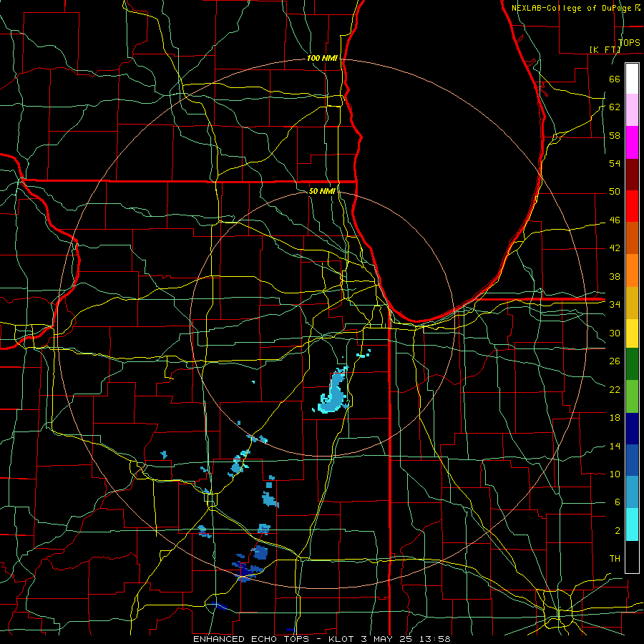Pick the magenta legend swatch
This screenshot has height=644, width=644.
coord(632,142)
